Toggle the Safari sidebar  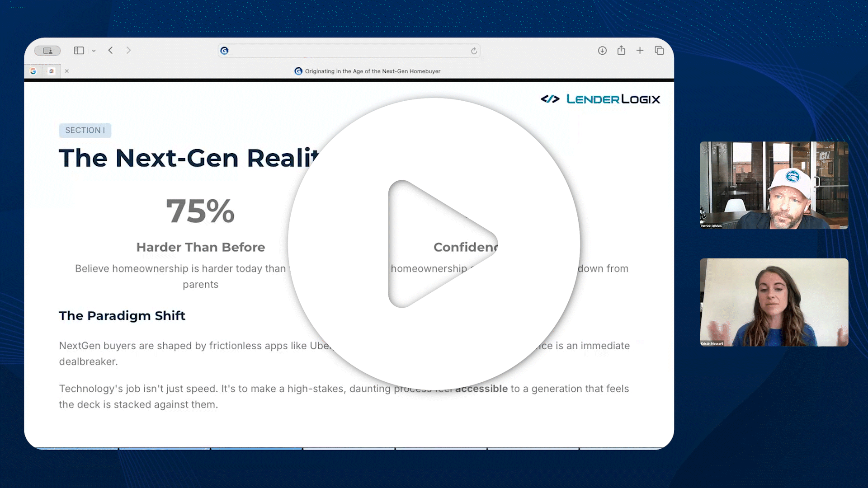click(x=79, y=51)
